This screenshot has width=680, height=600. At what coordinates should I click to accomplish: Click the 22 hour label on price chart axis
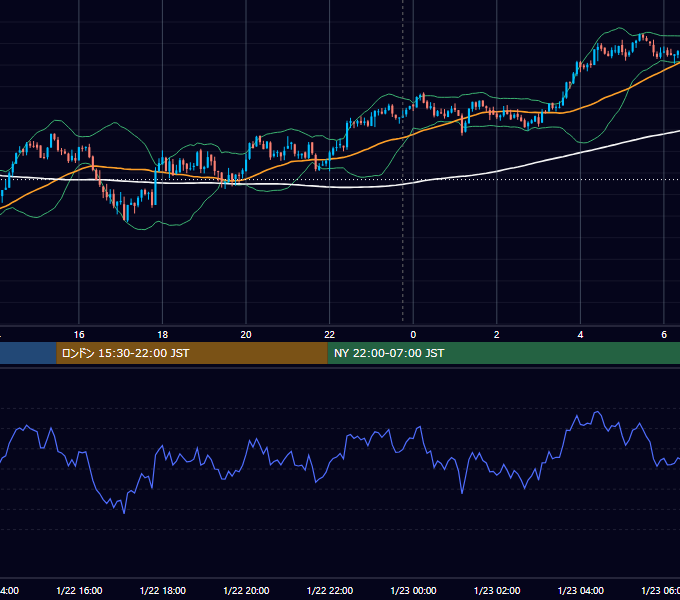pos(330,334)
